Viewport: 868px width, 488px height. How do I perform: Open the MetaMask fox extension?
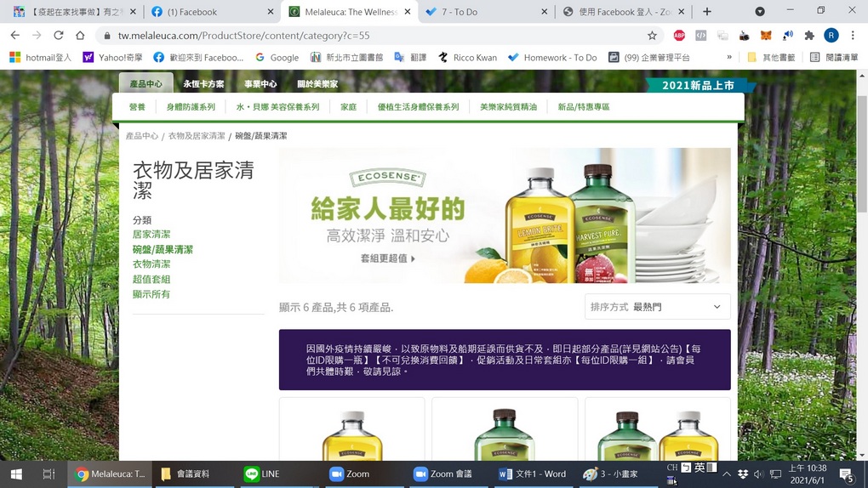coord(766,36)
